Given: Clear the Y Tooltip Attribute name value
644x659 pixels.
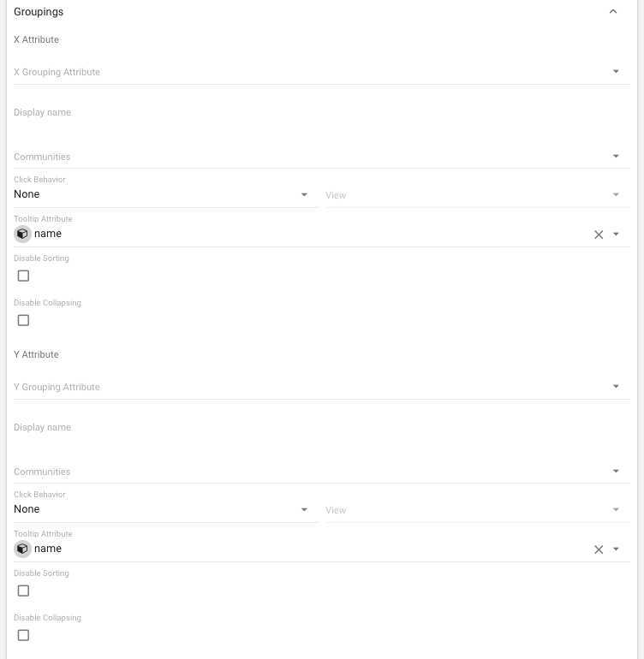Looking at the screenshot, I should point(599,549).
